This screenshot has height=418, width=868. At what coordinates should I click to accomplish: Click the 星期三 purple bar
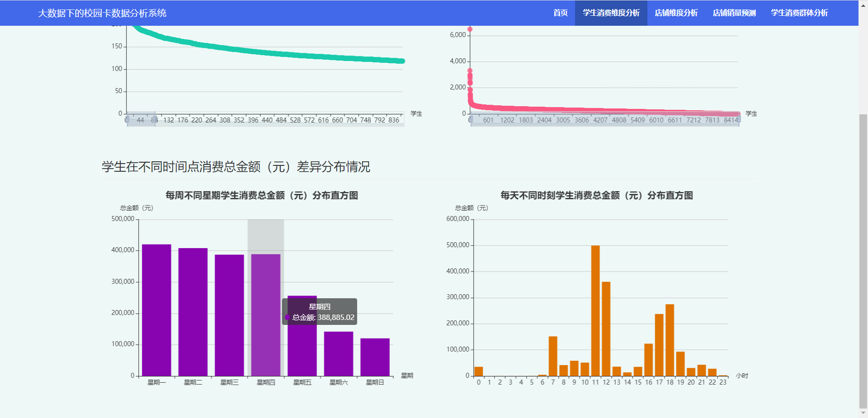(x=229, y=315)
